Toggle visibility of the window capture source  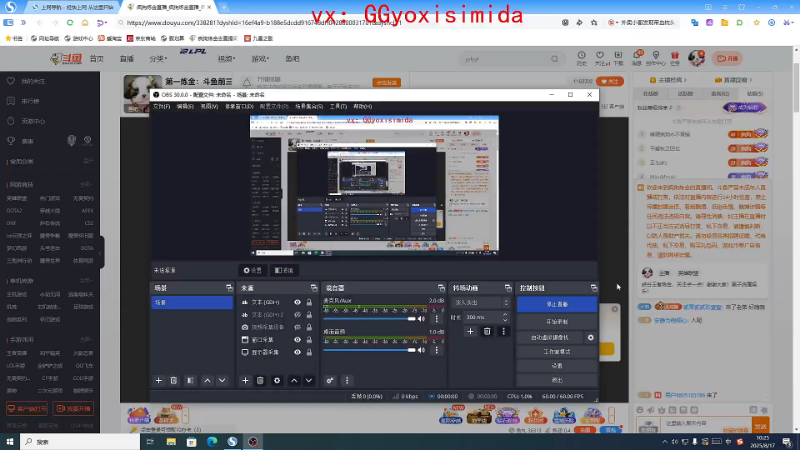tap(297, 340)
